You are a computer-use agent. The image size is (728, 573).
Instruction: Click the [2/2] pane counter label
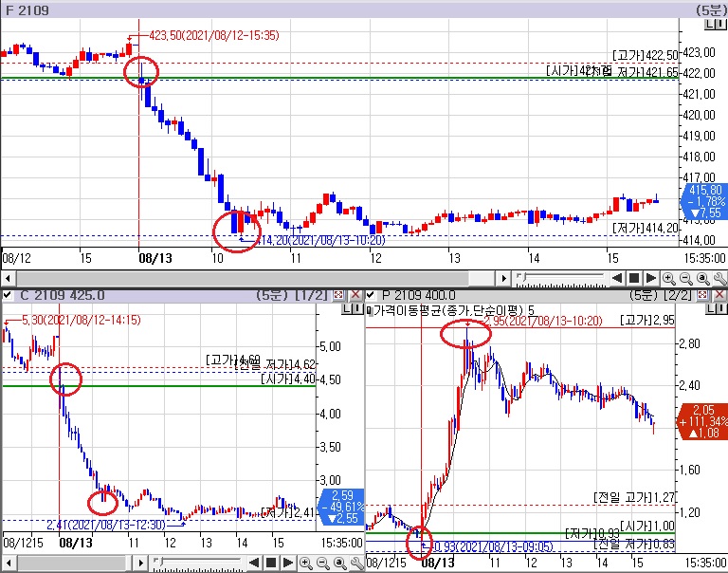(676, 295)
